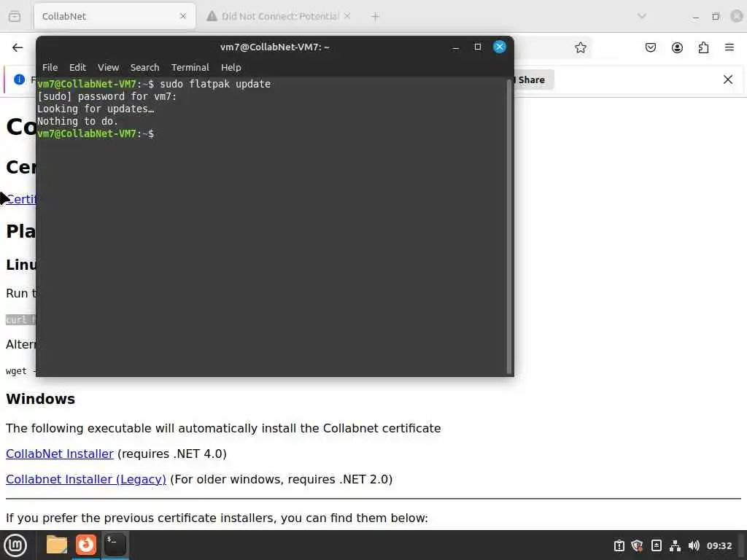This screenshot has width=747, height=560.
Task: Minimize the terminal window
Action: pyautogui.click(x=455, y=47)
